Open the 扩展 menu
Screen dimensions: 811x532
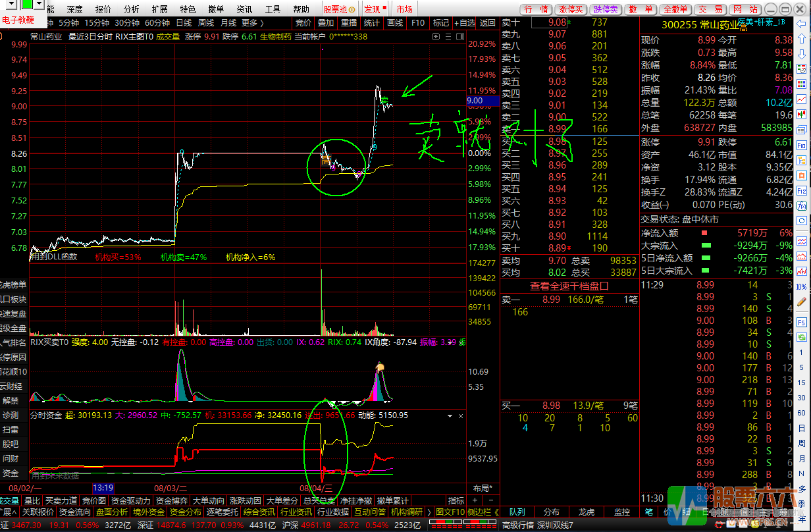pos(159,9)
